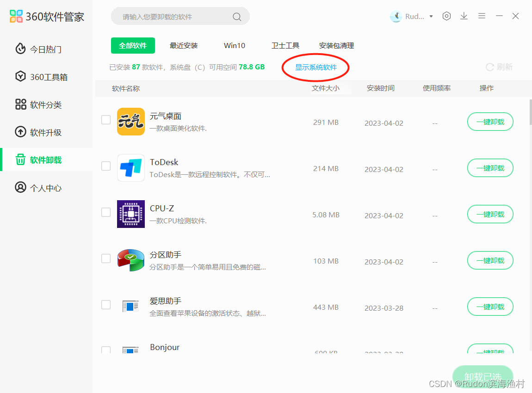Click the ToDesk app icon

131,168
